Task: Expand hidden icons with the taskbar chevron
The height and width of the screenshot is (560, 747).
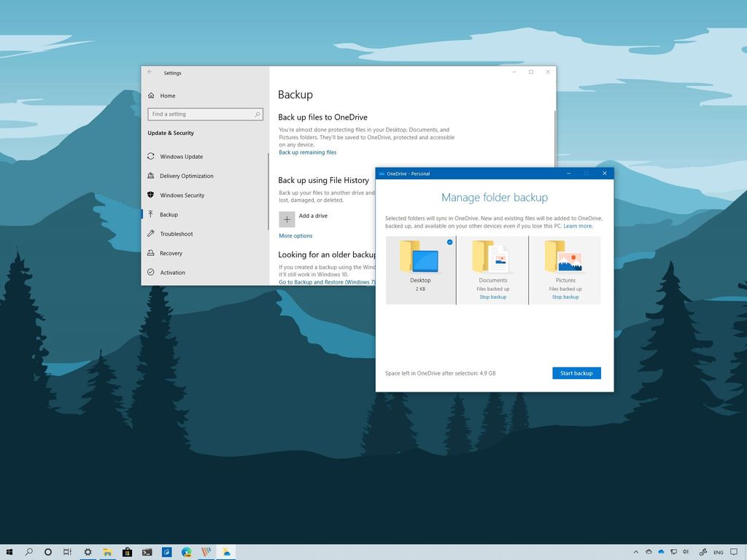Action: [636, 552]
